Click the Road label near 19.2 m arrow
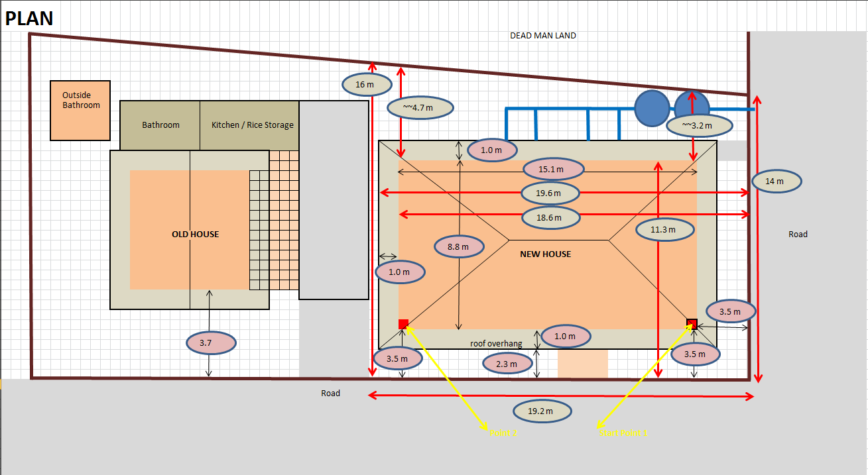This screenshot has width=868, height=475. coord(331,394)
